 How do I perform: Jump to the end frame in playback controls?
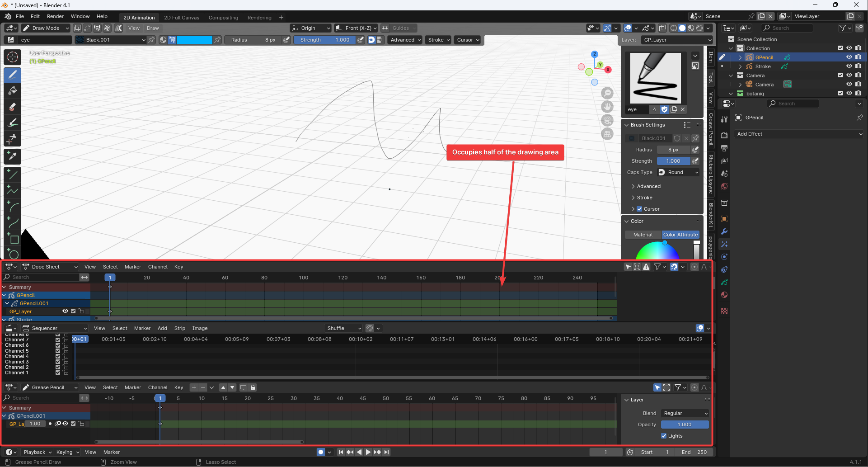click(x=387, y=452)
